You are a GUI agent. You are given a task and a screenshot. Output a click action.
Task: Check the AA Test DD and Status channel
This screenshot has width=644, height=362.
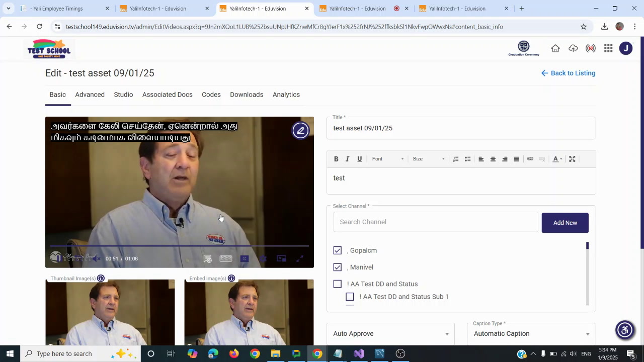[x=337, y=284]
